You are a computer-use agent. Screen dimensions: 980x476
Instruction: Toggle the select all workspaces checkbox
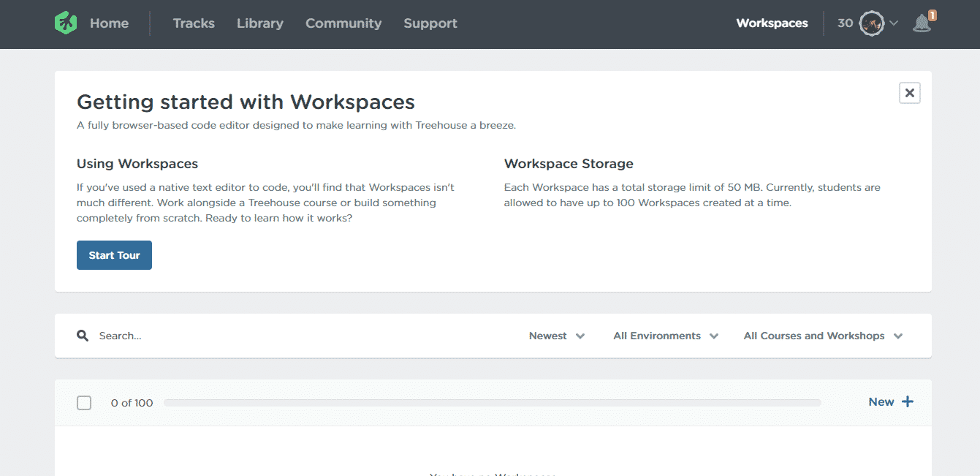[84, 403]
